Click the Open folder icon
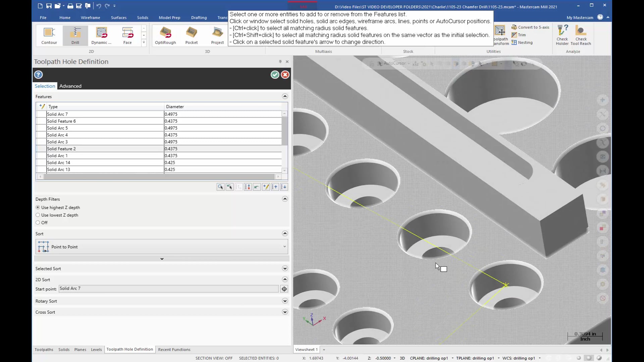 [58, 6]
